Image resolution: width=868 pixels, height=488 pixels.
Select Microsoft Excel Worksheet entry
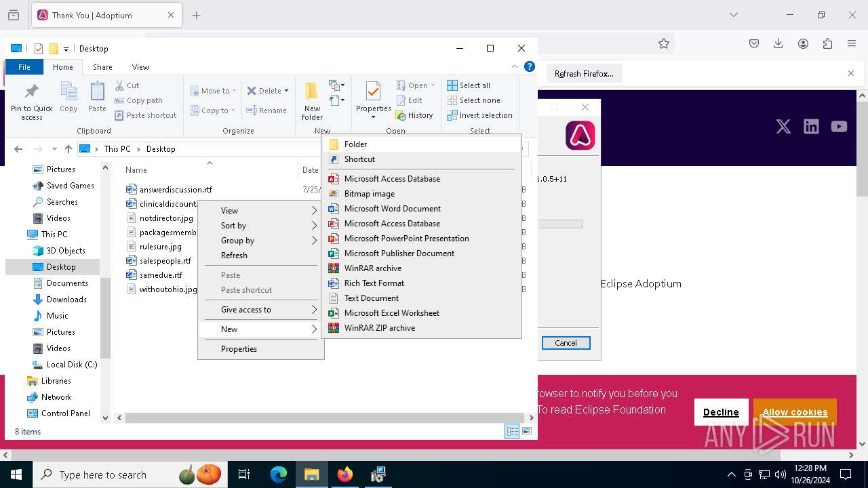(x=421, y=313)
